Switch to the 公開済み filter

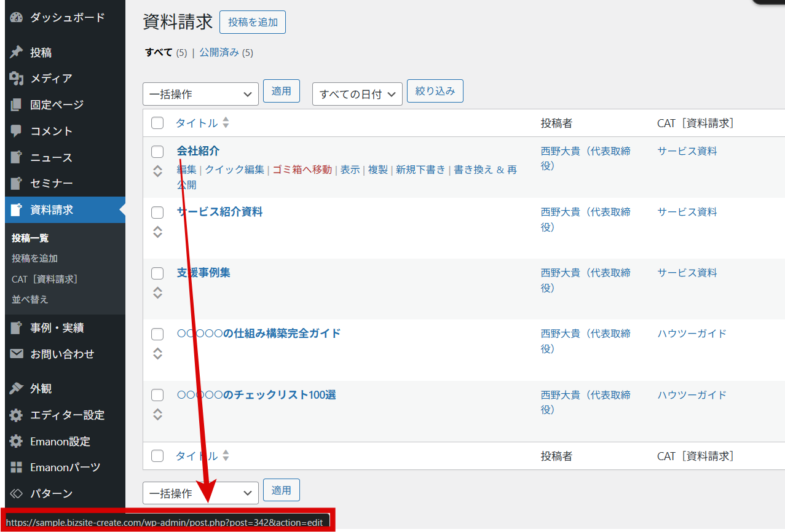click(x=219, y=53)
